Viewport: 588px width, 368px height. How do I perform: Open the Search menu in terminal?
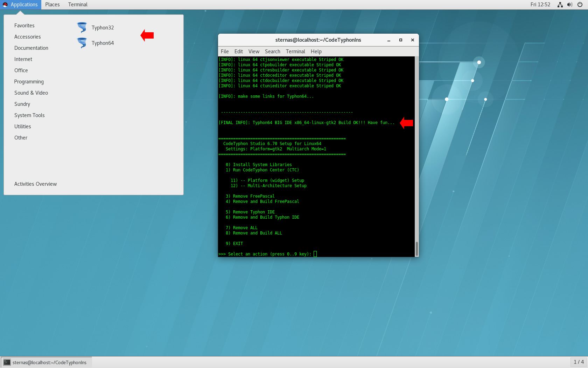272,52
